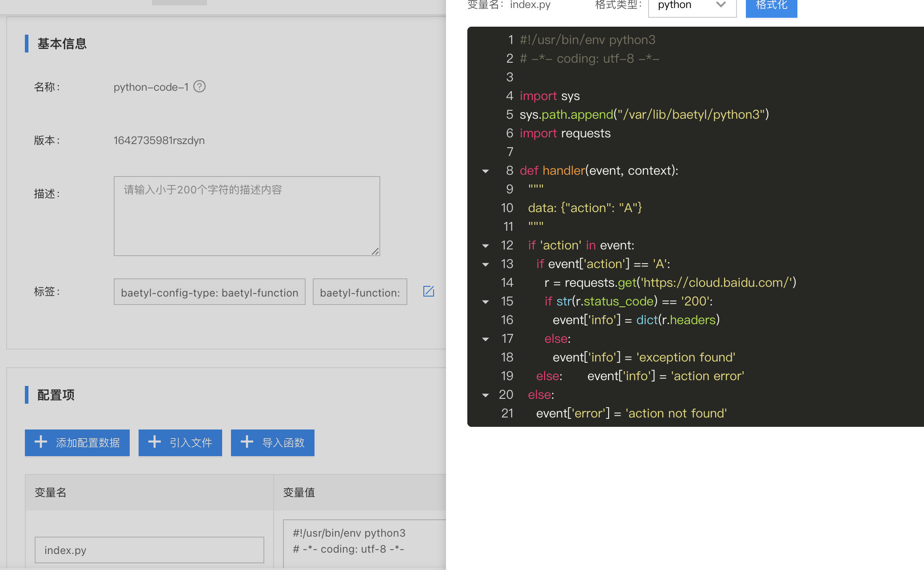Click the 添加配置数据 button

[77, 442]
